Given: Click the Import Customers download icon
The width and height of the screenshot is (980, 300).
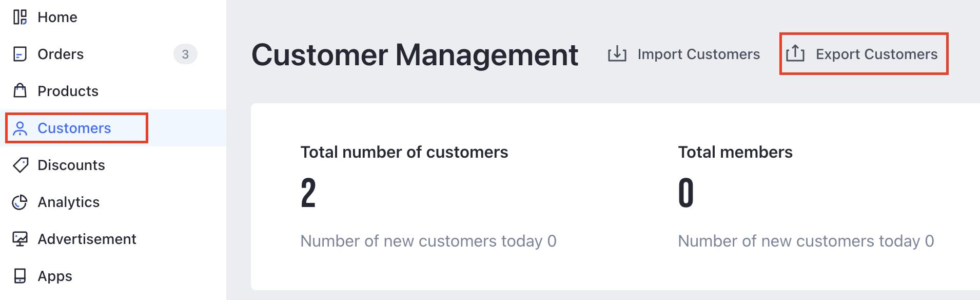Looking at the screenshot, I should coord(617,54).
